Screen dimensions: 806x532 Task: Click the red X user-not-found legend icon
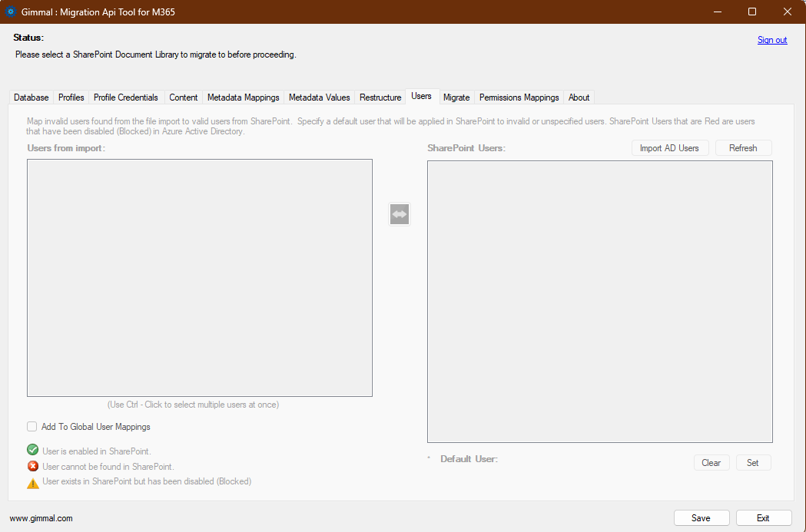pyautogui.click(x=32, y=466)
